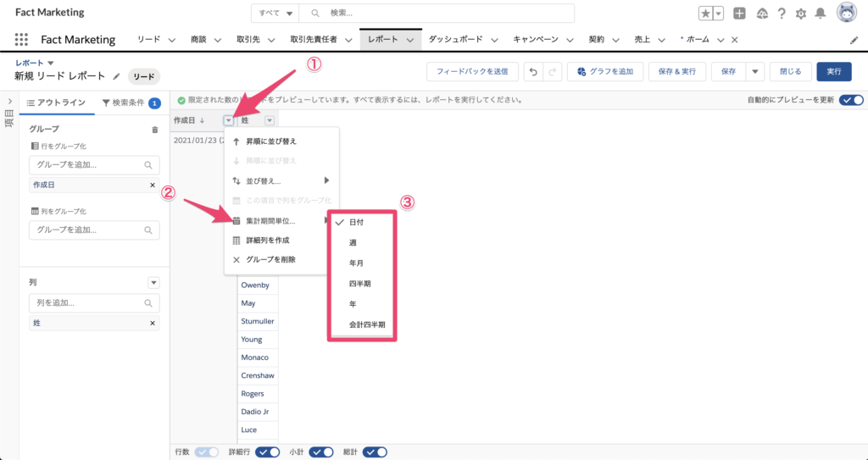
Task: Choose 詳細列を作成 in the menu
Action: coord(281,241)
